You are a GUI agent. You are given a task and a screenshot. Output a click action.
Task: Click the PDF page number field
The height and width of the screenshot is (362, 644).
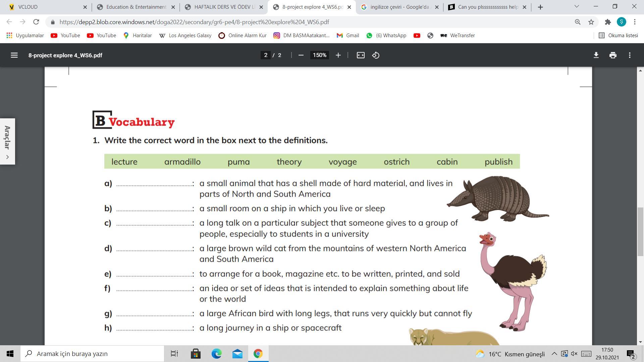click(x=266, y=55)
